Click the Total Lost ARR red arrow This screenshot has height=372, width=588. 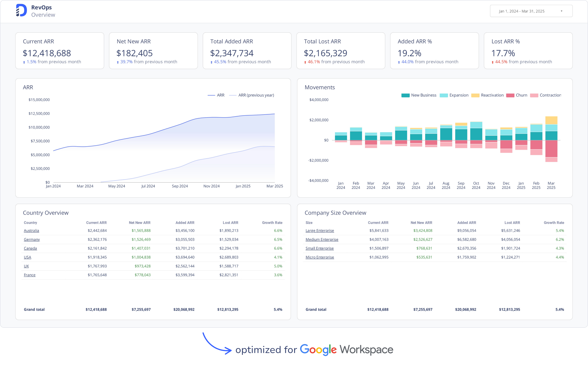pos(305,62)
